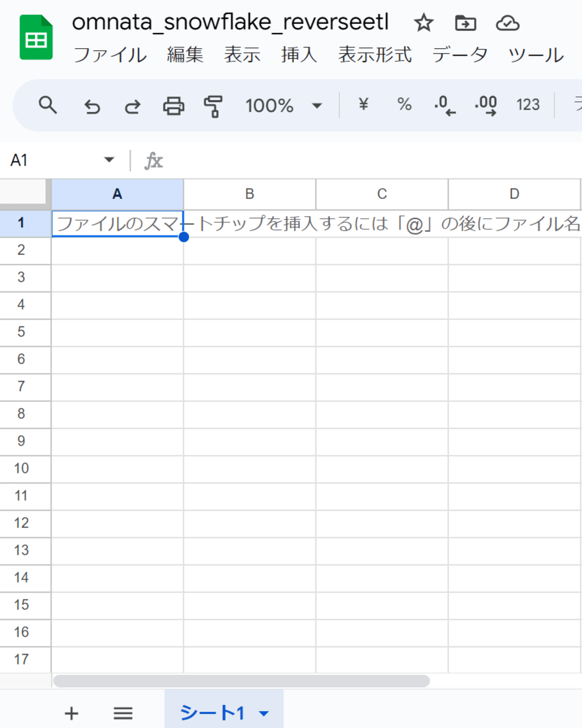Select column D header
The image size is (582, 728).
[514, 194]
